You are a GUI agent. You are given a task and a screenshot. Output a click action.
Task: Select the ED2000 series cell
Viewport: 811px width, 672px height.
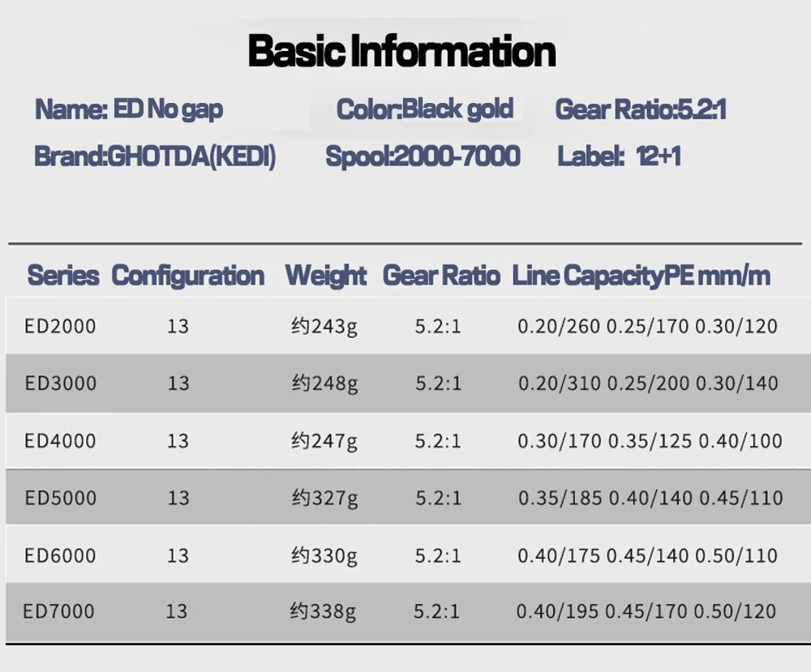click(60, 327)
